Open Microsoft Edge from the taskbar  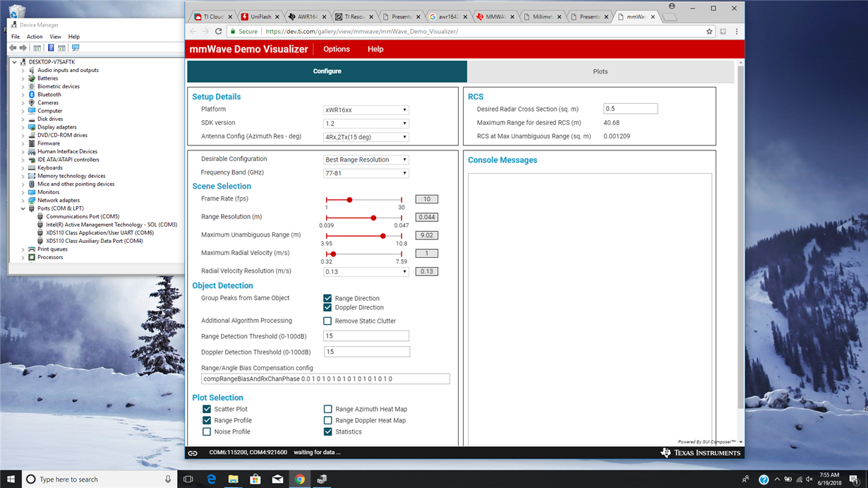(211, 479)
